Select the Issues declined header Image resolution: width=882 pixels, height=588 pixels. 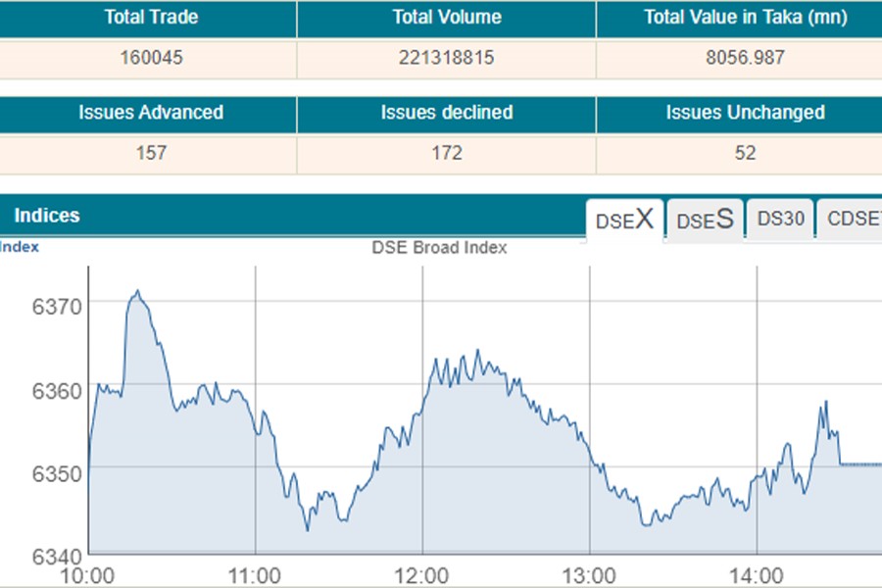coord(447,113)
